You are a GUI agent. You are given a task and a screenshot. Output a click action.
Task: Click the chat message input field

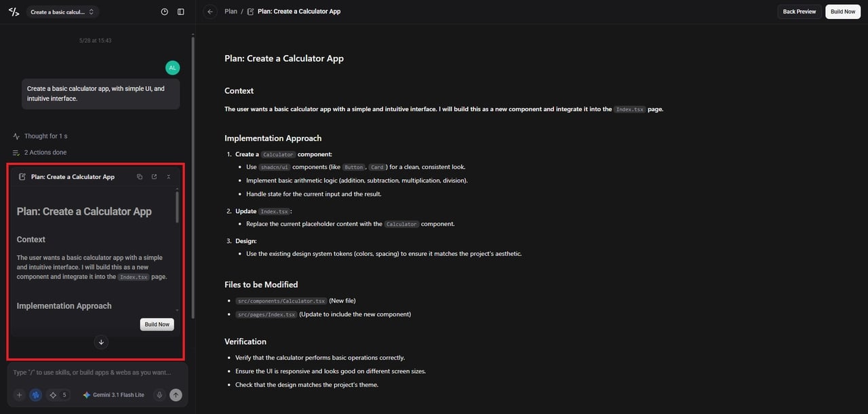pyautogui.click(x=98, y=373)
